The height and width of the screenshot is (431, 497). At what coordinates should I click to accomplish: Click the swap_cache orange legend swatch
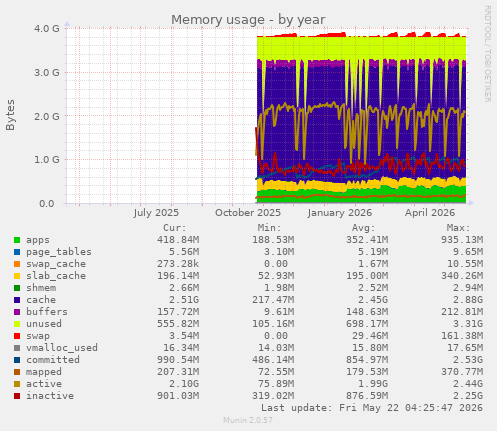[17, 264]
